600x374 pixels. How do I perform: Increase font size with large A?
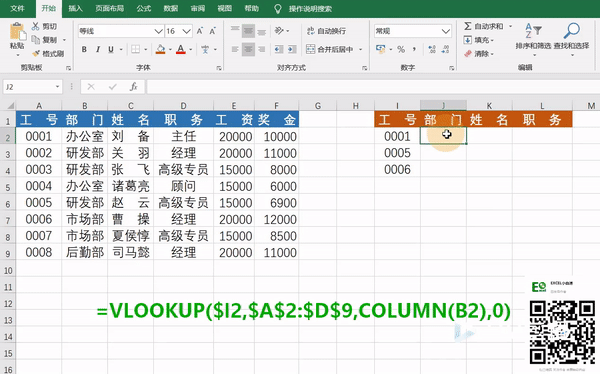pos(199,31)
